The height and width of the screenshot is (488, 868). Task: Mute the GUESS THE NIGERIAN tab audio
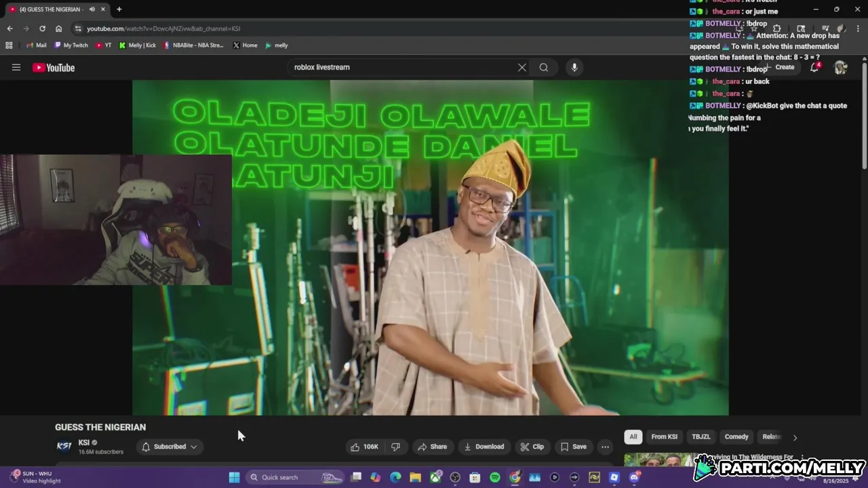click(x=92, y=9)
